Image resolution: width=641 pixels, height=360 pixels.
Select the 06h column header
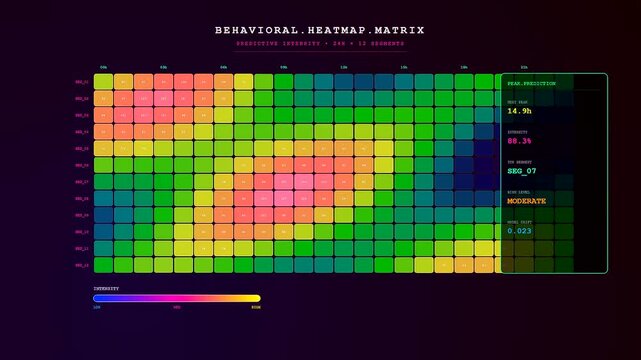click(224, 67)
